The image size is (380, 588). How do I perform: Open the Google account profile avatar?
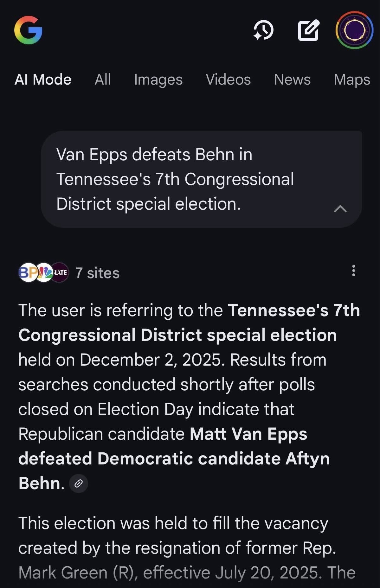(x=354, y=30)
